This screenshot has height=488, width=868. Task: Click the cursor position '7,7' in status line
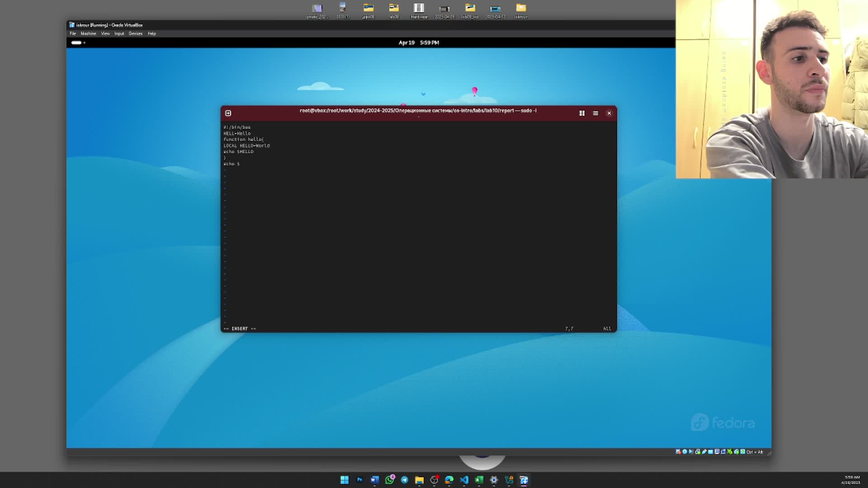click(x=569, y=328)
